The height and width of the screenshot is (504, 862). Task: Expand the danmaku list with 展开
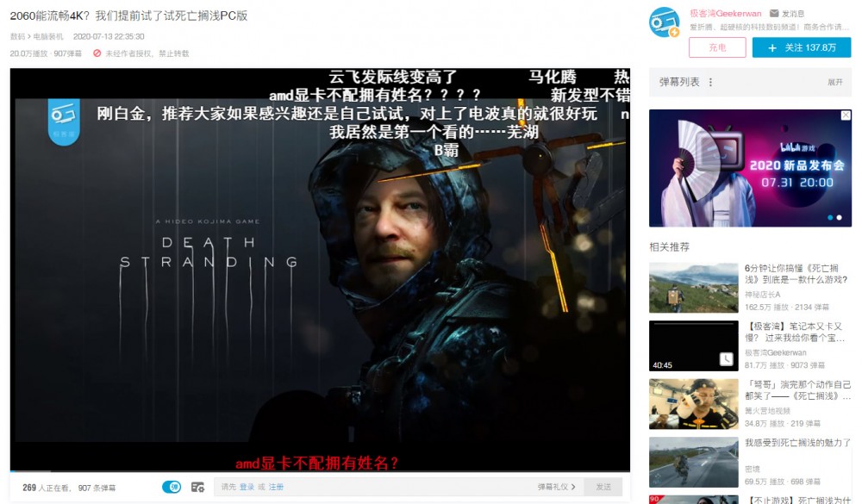pos(834,83)
